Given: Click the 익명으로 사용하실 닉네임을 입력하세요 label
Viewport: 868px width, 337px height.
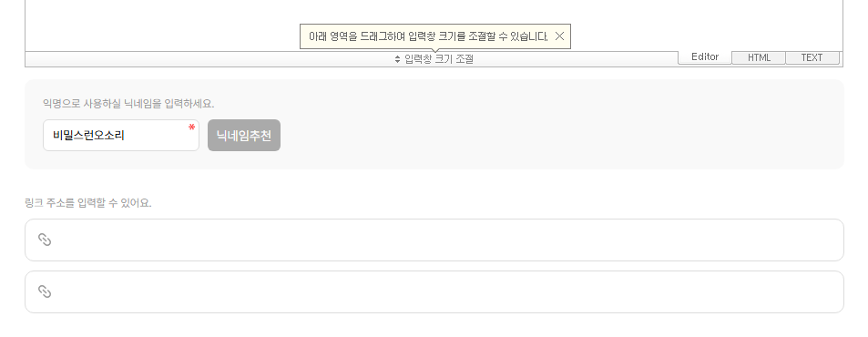Looking at the screenshot, I should pyautogui.click(x=128, y=104).
